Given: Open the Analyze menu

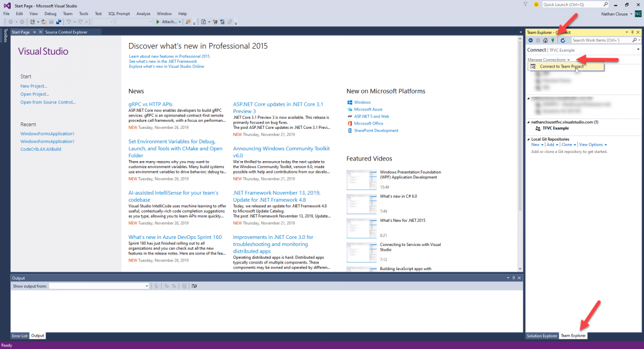Looking at the screenshot, I should tap(143, 13).
